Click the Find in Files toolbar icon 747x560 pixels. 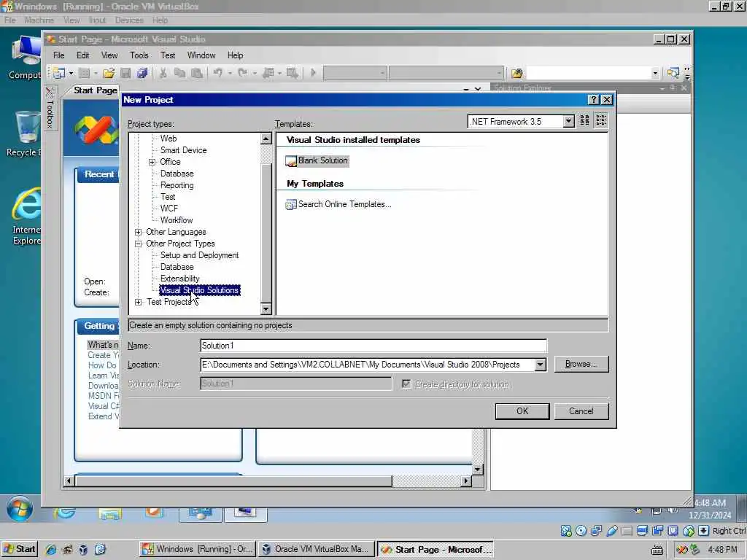[x=517, y=73]
